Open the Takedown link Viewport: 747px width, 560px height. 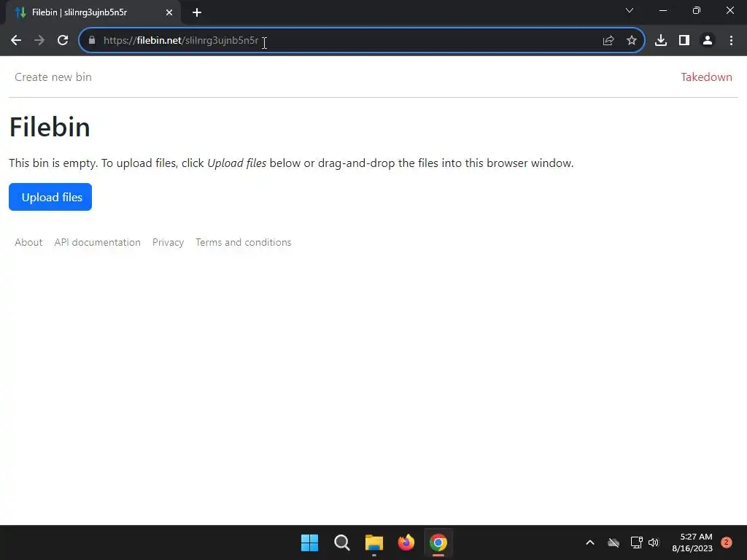tap(706, 77)
